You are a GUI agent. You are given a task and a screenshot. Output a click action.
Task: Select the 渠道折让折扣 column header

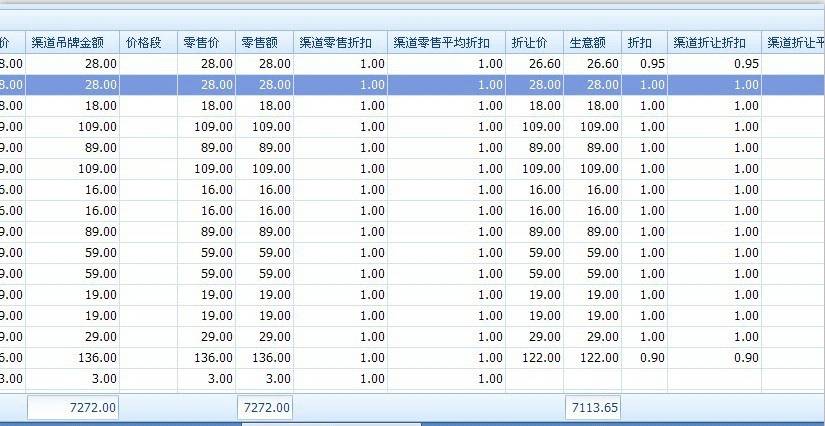[x=714, y=43]
